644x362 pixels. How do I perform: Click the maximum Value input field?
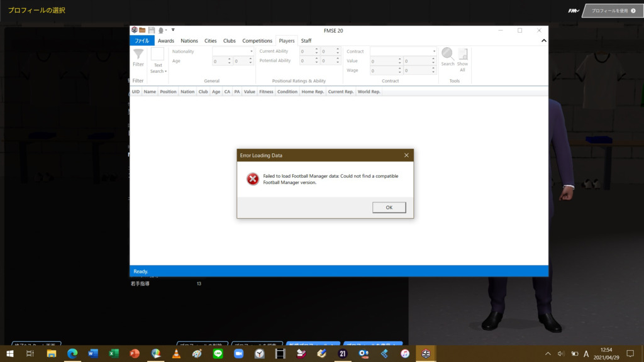tap(418, 61)
